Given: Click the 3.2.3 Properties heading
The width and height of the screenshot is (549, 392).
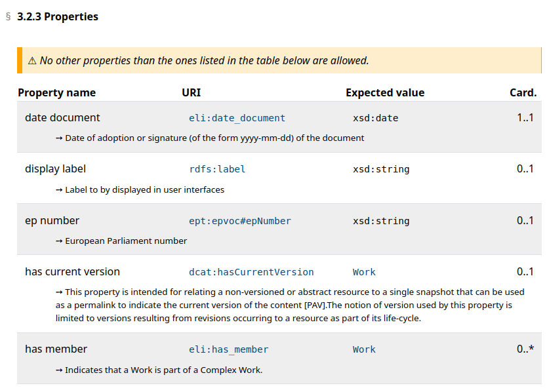Looking at the screenshot, I should coord(58,17).
